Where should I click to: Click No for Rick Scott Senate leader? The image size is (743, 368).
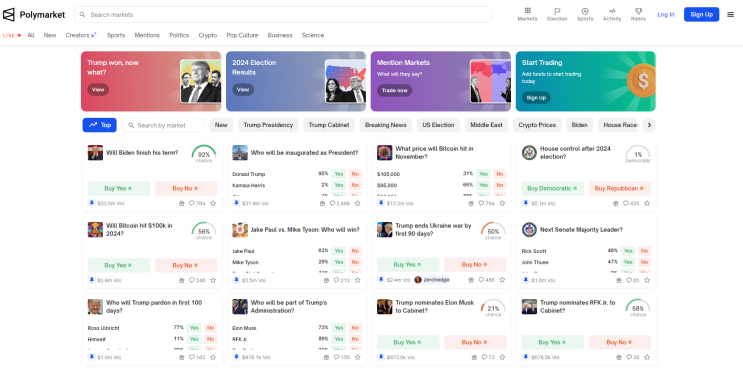pos(644,251)
